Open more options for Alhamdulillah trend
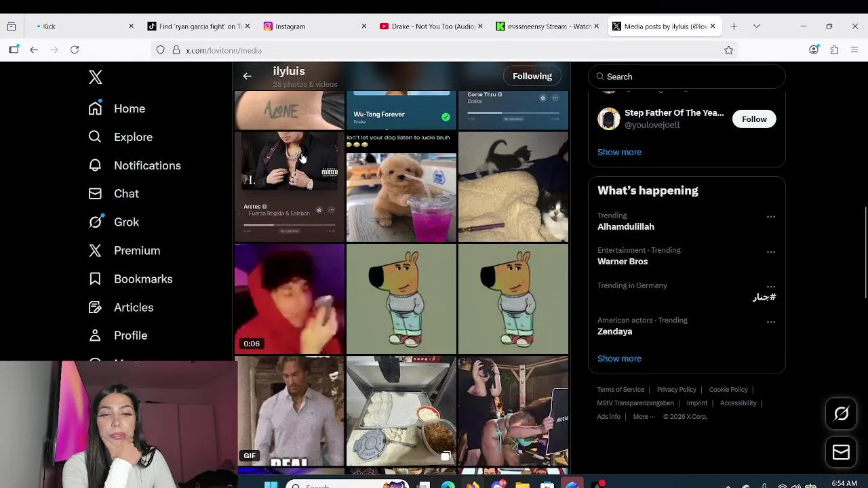Viewport: 868px width, 488px height. click(770, 217)
